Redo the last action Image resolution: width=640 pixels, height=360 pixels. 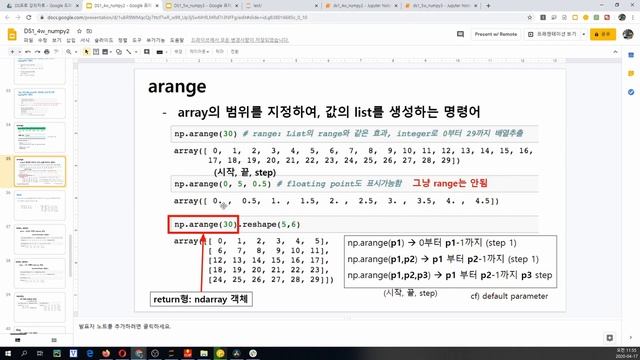point(37,52)
